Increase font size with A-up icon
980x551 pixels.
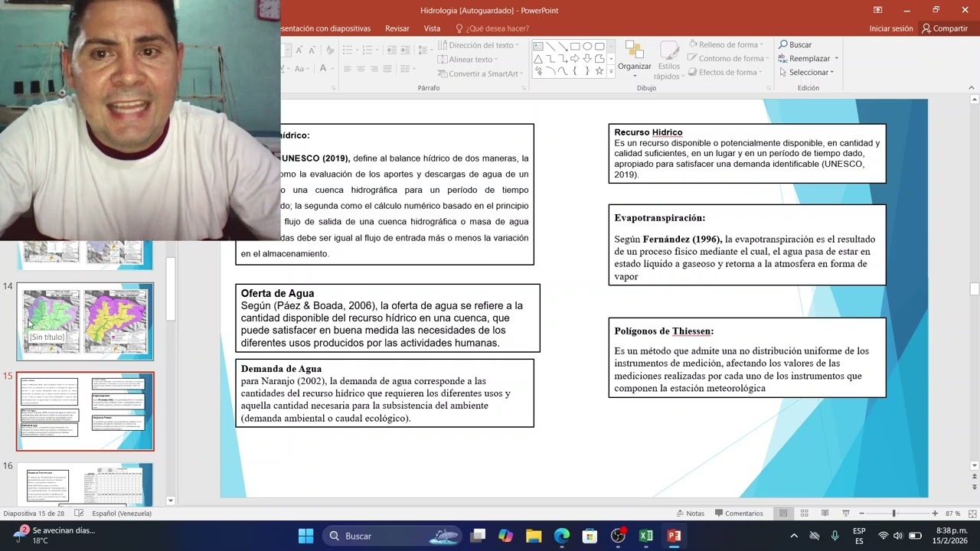pyautogui.click(x=299, y=50)
